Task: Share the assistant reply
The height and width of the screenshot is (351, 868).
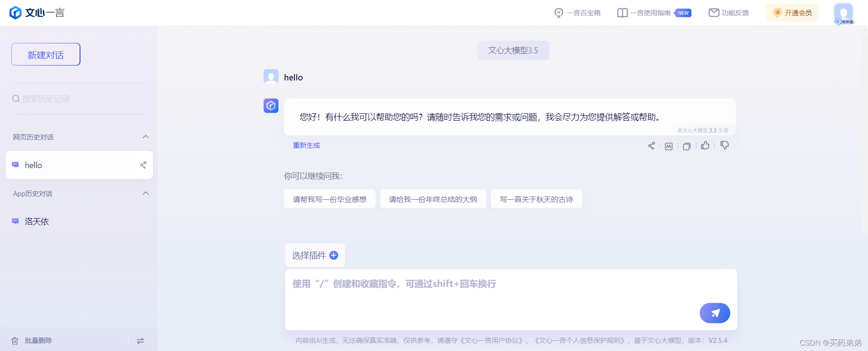Action: [x=651, y=145]
